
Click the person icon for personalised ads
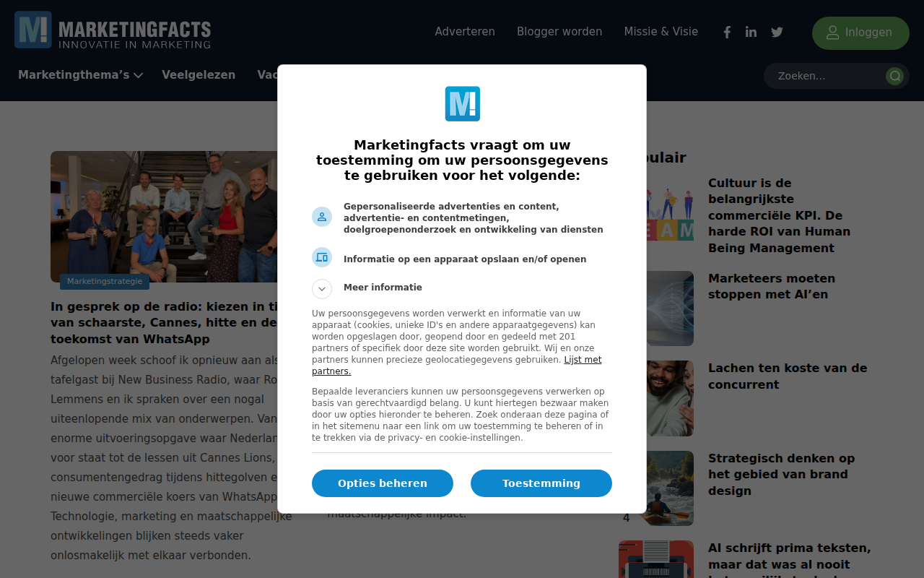tap(322, 217)
